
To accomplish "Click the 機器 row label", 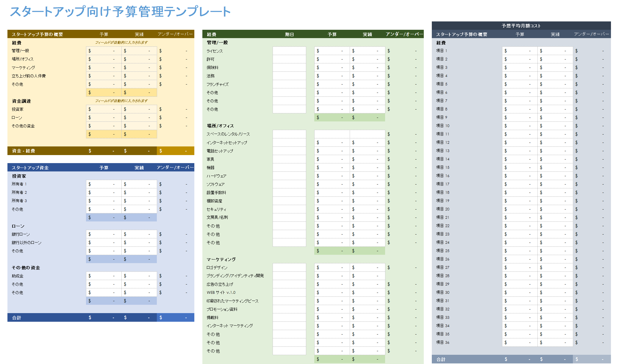I will click(x=211, y=168).
